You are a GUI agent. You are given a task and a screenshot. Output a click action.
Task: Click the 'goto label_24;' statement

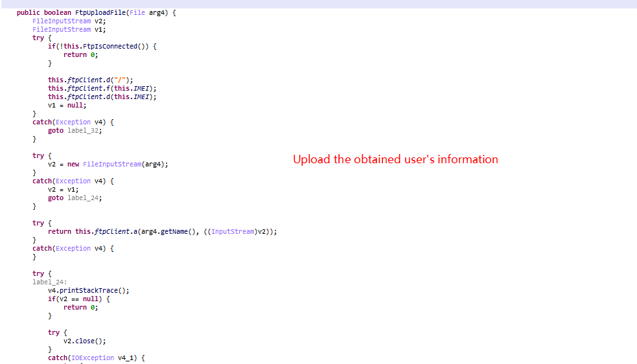point(75,198)
